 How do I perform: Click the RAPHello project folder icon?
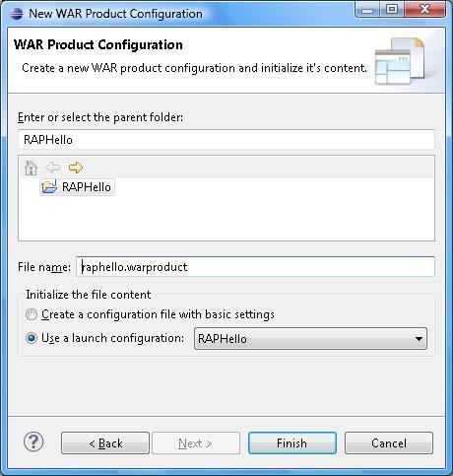pos(49,186)
